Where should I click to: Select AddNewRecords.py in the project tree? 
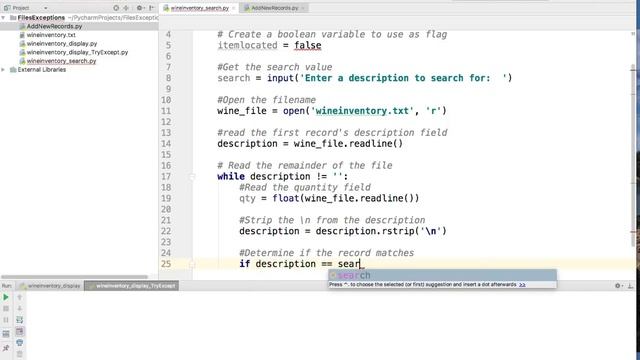tap(54, 27)
